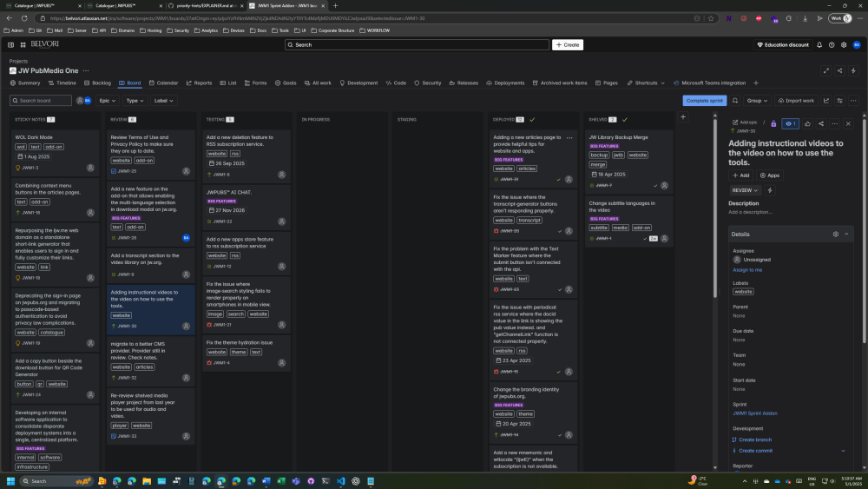The height and width of the screenshot is (489, 868).
Task: Expand the Group dropdown
Action: pos(757,101)
